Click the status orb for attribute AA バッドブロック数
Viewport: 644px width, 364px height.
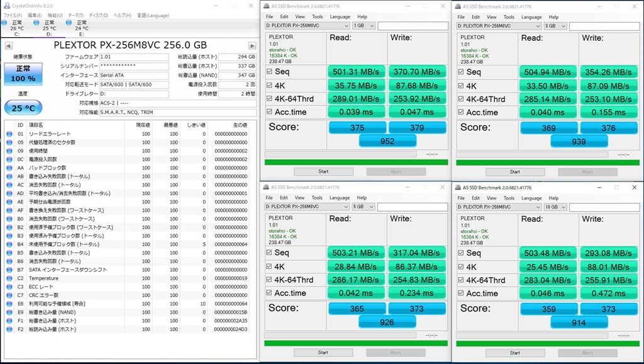pyautogui.click(x=9, y=168)
